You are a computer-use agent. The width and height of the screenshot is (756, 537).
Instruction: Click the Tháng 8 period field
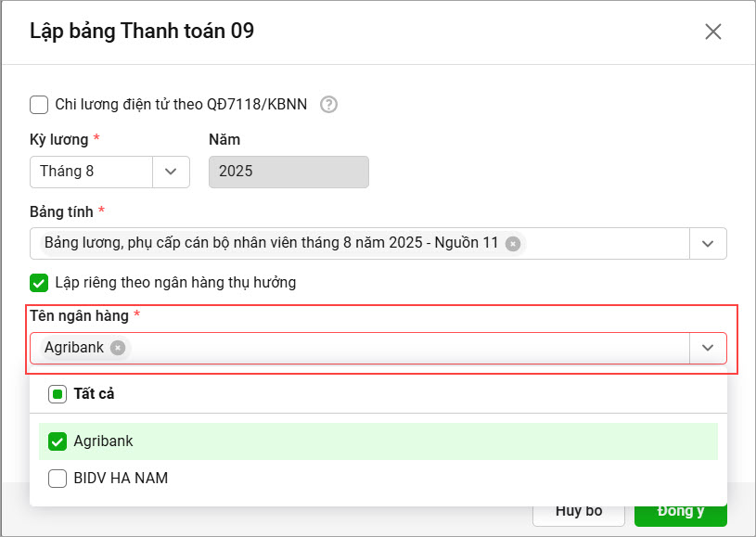(x=91, y=172)
